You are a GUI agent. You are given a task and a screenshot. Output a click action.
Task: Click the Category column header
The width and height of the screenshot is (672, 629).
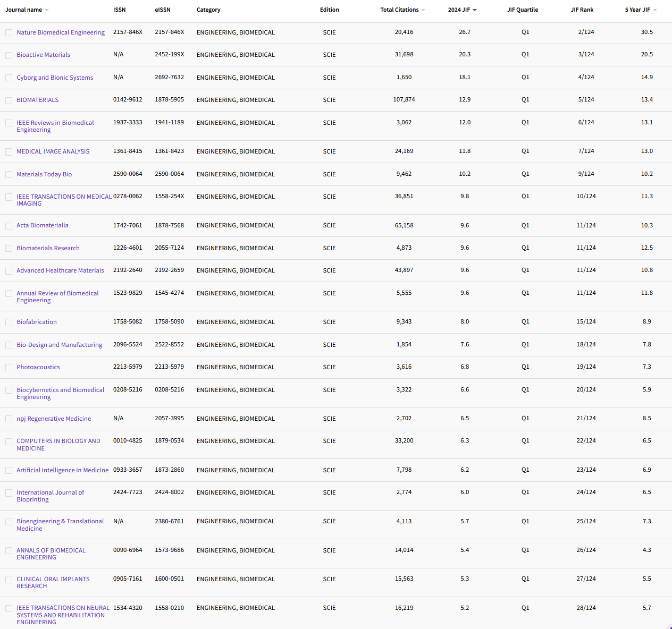coord(208,10)
